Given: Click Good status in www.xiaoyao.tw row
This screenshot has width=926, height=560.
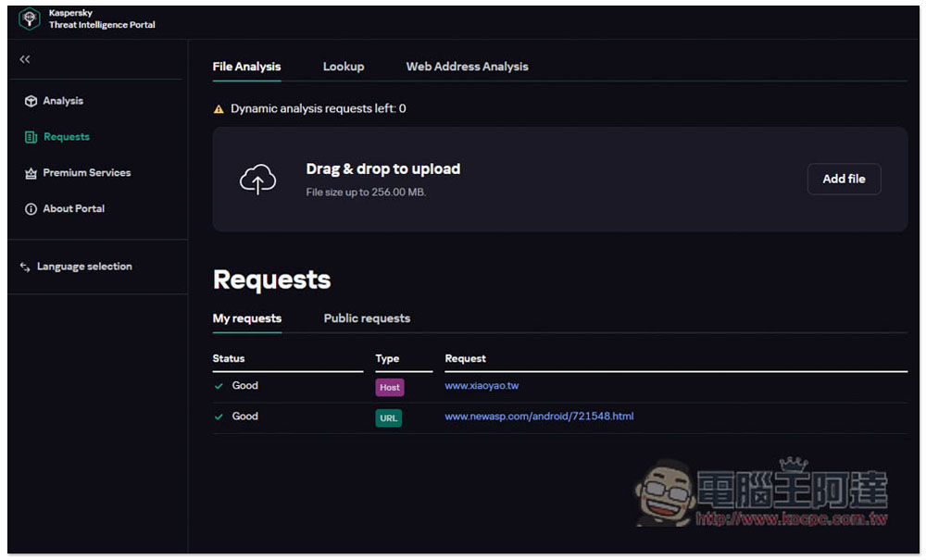Looking at the screenshot, I should click(x=245, y=386).
